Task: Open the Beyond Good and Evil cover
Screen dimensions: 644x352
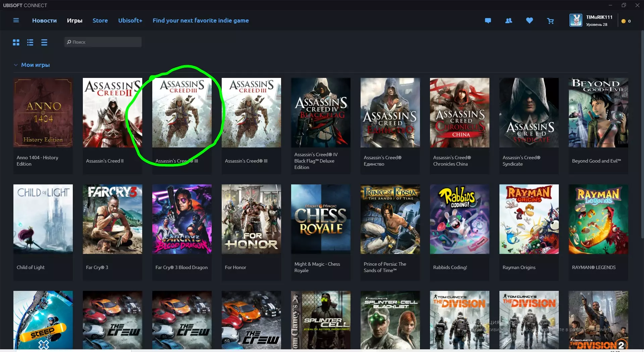Action: point(598,113)
